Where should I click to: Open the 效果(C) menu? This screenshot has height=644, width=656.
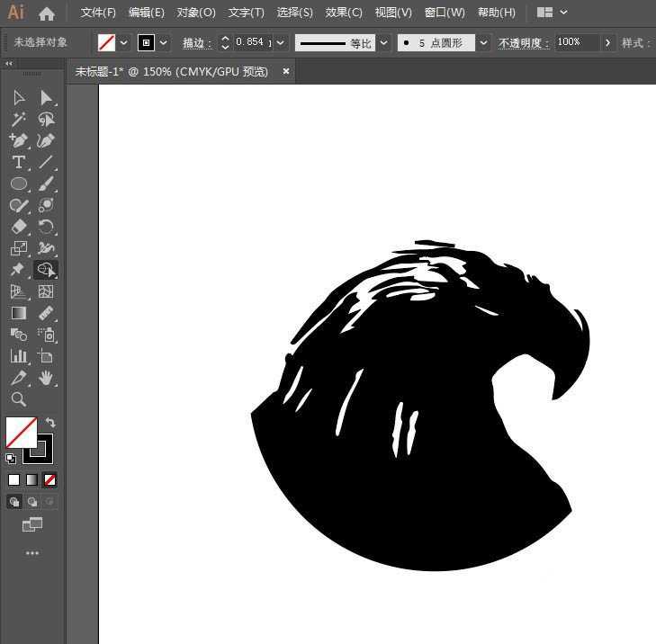click(344, 13)
